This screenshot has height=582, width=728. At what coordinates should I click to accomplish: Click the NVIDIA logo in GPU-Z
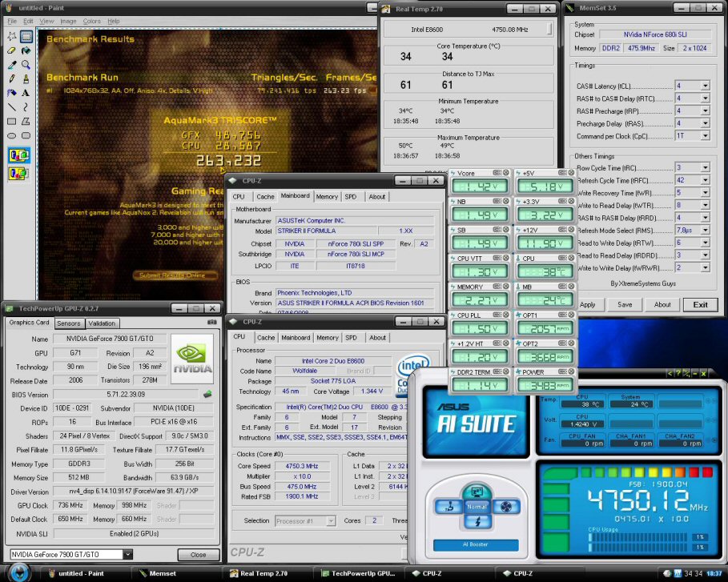pos(192,359)
